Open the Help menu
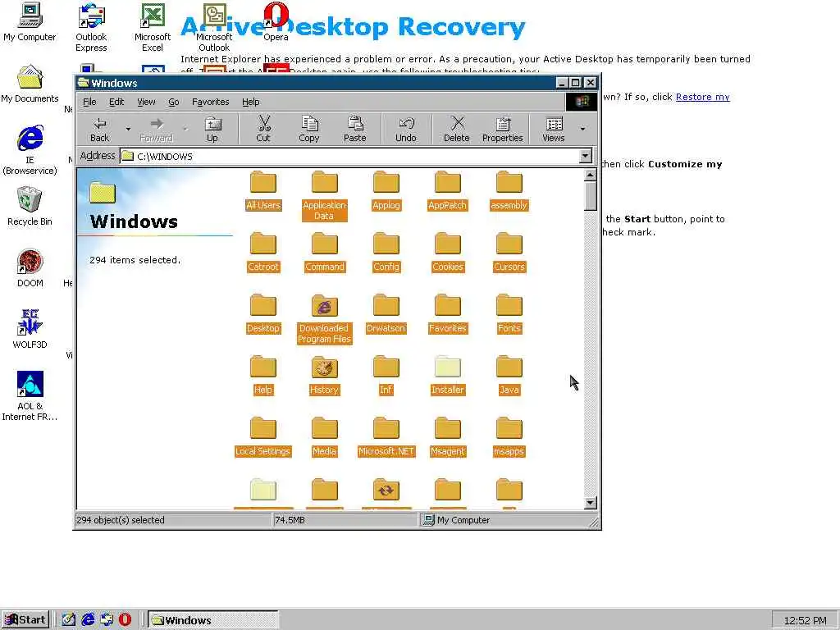 click(250, 102)
